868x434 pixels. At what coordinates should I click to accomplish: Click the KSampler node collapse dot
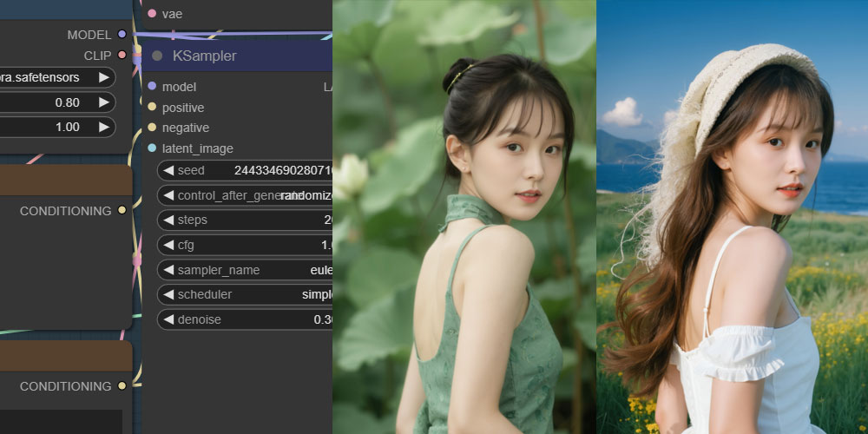tap(157, 56)
